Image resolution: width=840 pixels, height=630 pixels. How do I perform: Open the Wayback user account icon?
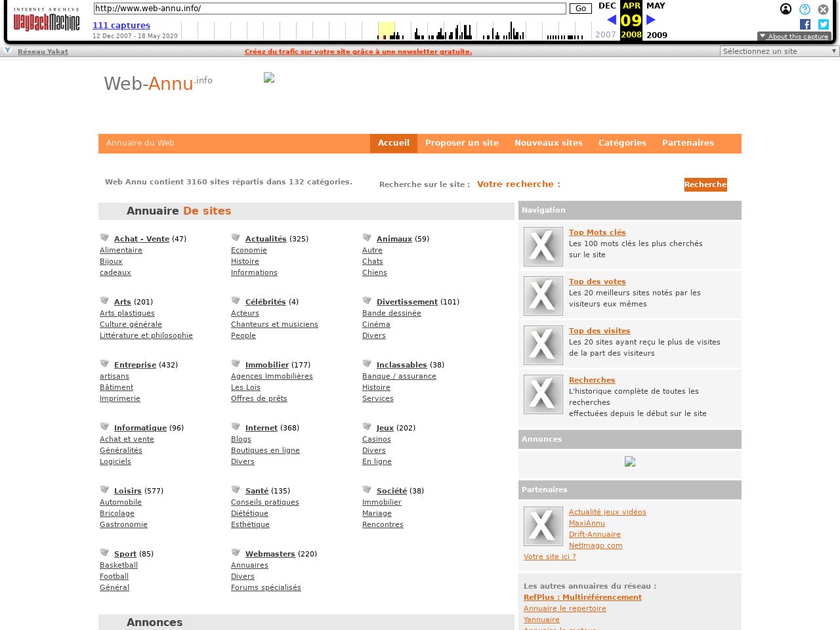[x=786, y=9]
